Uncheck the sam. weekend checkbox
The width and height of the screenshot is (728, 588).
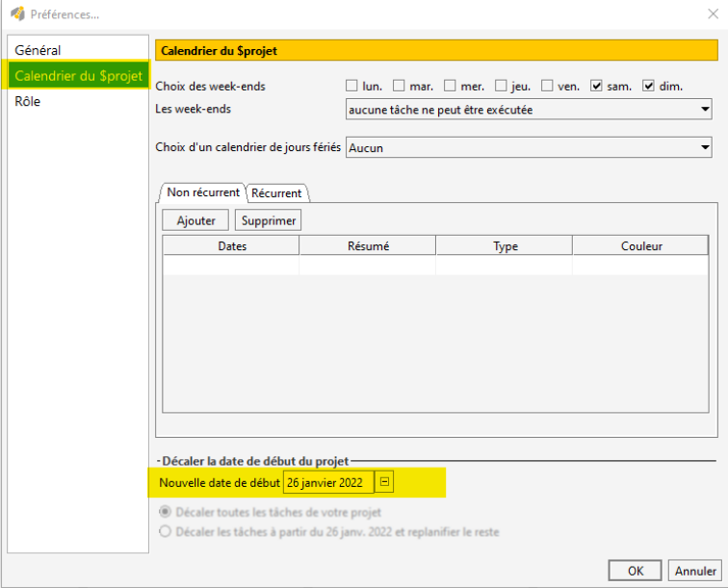click(x=597, y=87)
